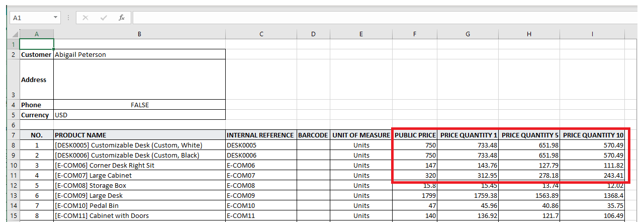Click the Insert Function fx icon
This screenshot has width=644, height=222.
[122, 18]
